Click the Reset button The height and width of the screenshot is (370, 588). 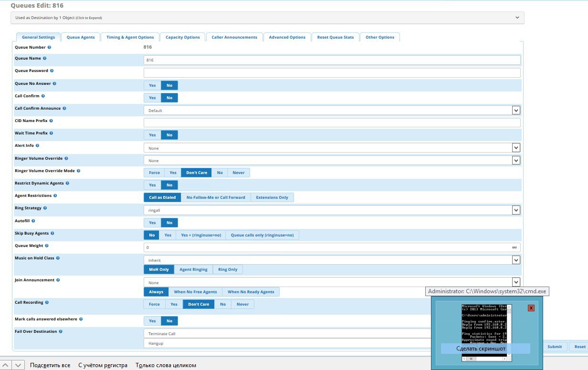(x=580, y=347)
